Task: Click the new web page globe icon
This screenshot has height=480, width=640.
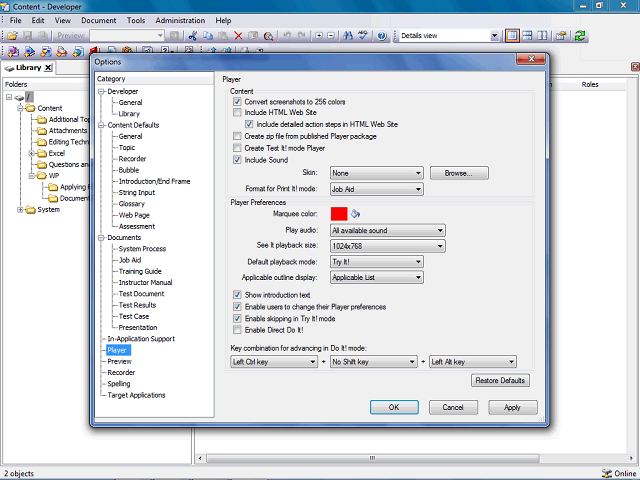Action: [x=78, y=51]
